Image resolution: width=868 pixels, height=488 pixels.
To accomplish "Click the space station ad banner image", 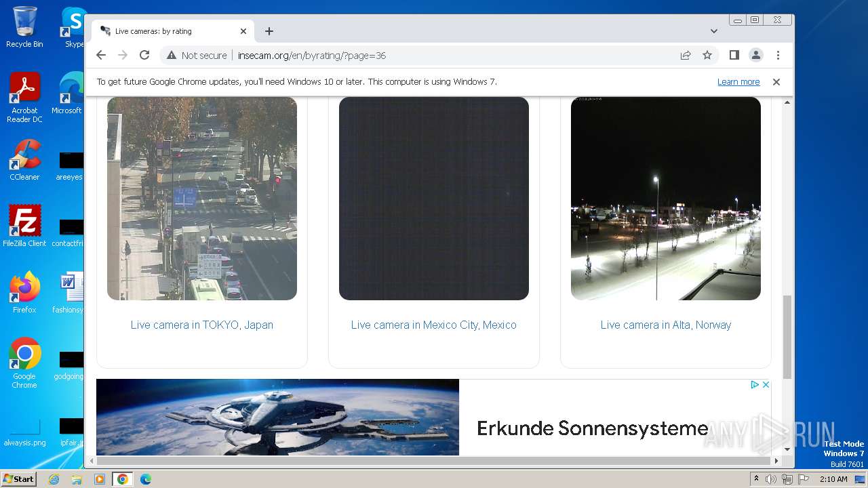I will pyautogui.click(x=277, y=417).
